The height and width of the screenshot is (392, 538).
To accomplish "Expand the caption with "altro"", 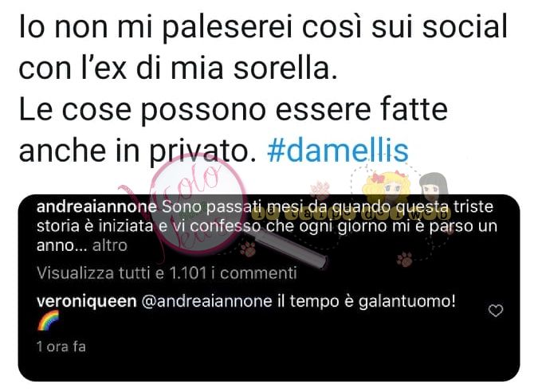I will pyautogui.click(x=110, y=245).
